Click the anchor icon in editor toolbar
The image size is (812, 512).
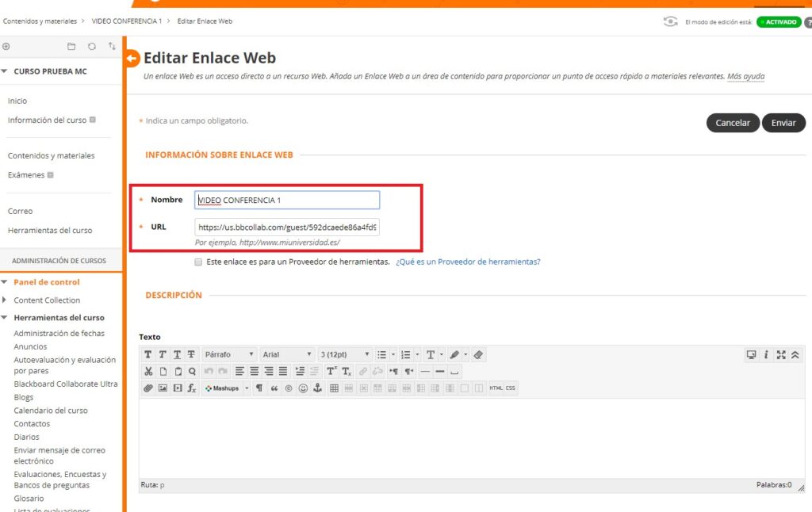tap(318, 388)
